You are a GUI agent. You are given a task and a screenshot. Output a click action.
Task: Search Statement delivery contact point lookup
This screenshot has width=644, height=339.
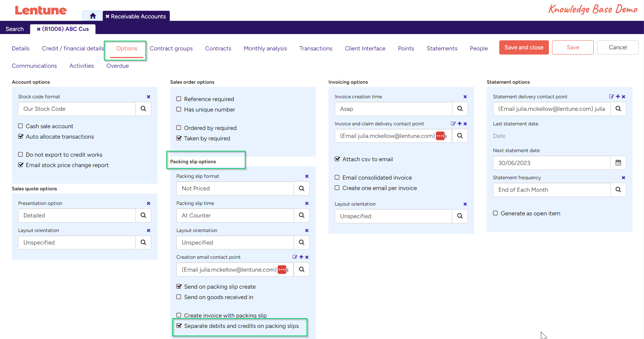point(618,109)
